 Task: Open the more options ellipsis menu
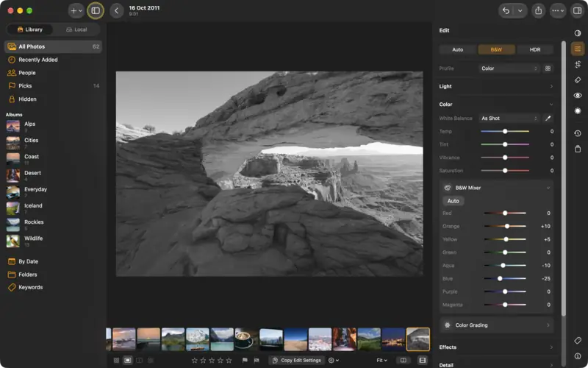point(558,10)
